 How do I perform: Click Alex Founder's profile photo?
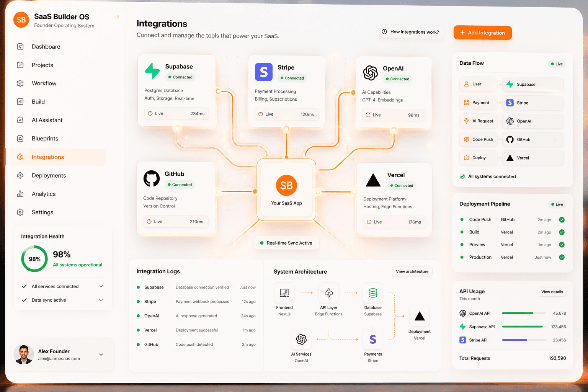(x=24, y=354)
